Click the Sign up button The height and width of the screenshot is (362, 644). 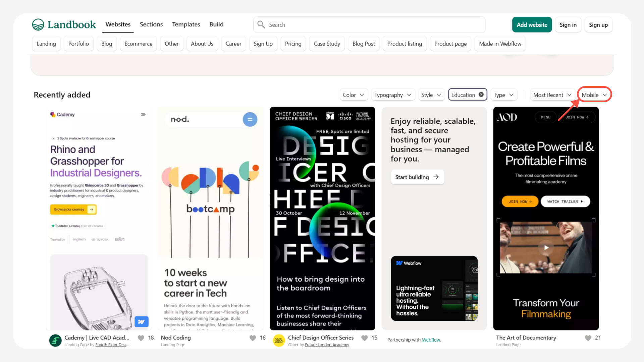(x=598, y=24)
